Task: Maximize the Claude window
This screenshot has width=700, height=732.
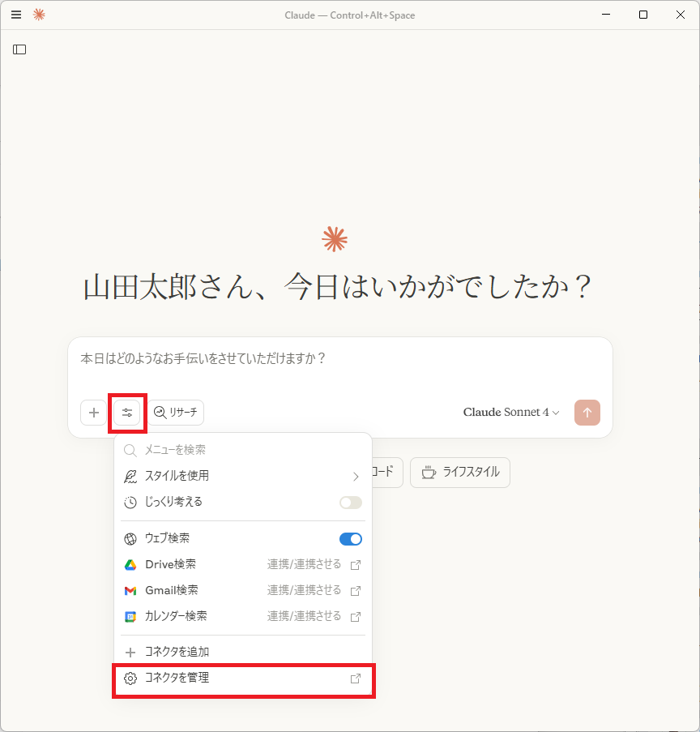Action: pyautogui.click(x=643, y=15)
